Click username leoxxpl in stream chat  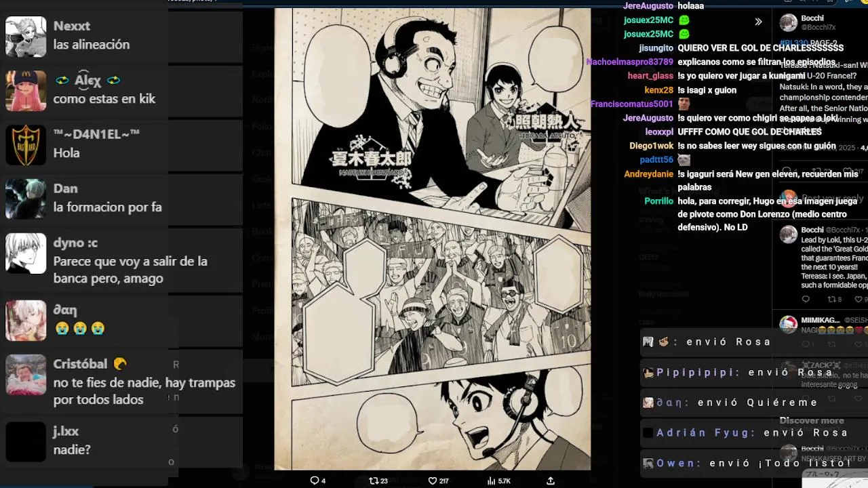click(x=659, y=132)
